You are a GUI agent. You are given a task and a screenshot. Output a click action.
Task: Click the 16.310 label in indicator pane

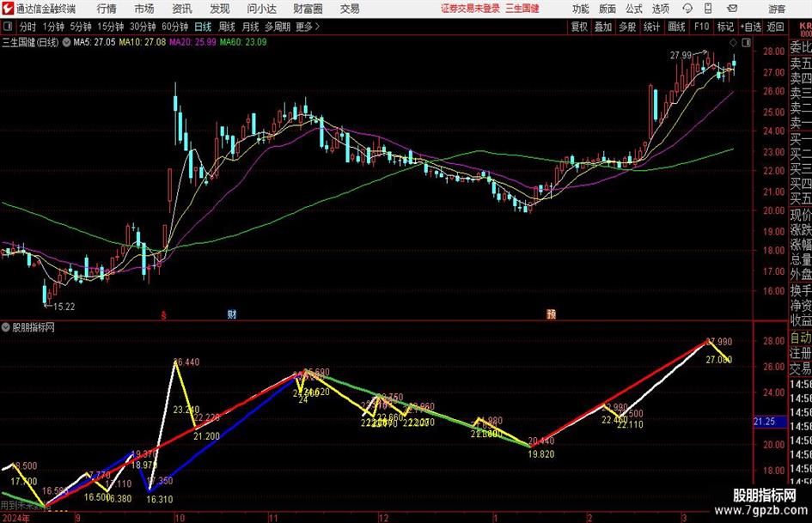click(x=160, y=499)
